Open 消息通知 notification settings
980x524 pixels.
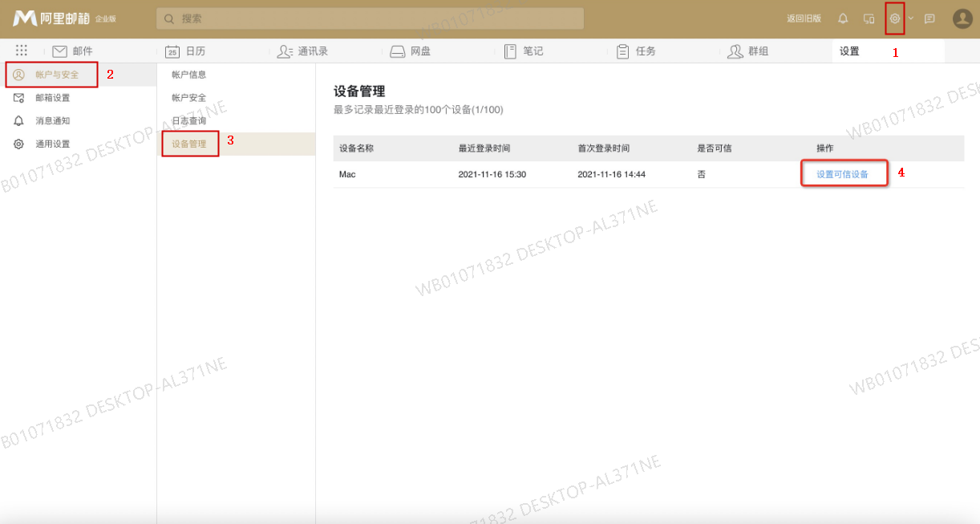click(x=52, y=121)
